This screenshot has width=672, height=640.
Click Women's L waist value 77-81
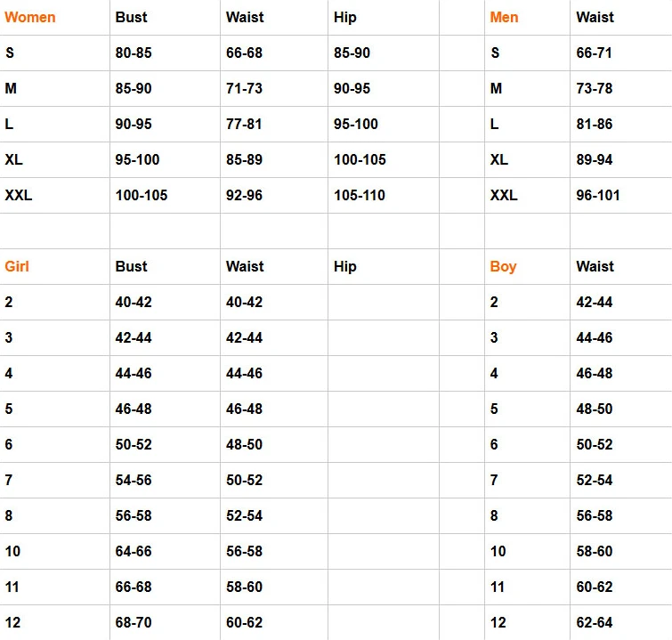click(x=244, y=124)
